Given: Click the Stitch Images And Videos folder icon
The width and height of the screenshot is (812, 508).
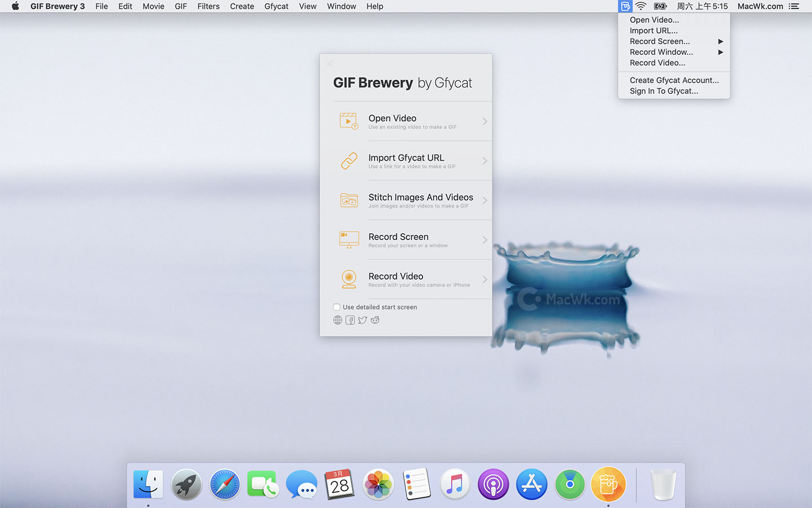Looking at the screenshot, I should [x=349, y=200].
